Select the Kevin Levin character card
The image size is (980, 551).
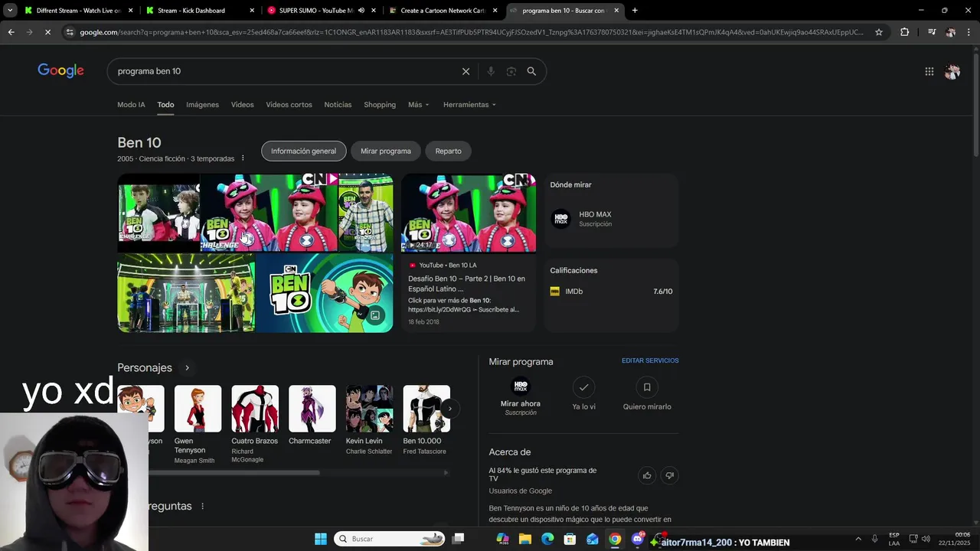369,420
